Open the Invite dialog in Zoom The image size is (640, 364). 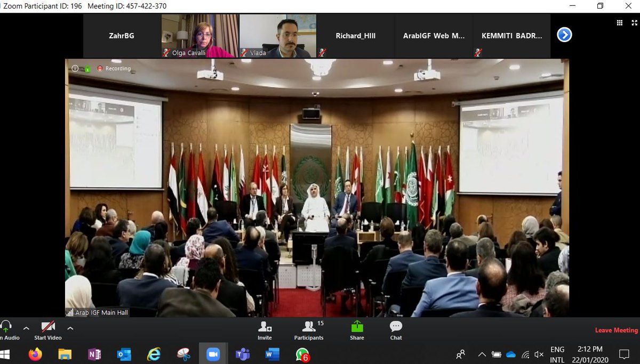click(x=265, y=328)
